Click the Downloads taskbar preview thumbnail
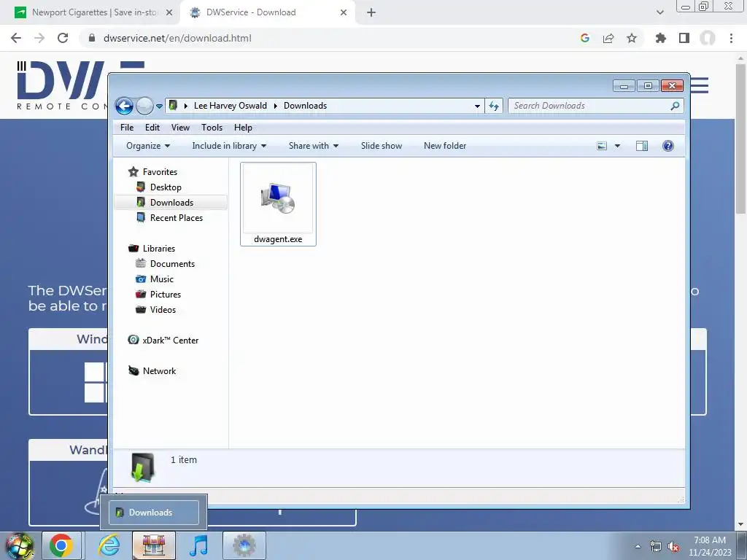The width and height of the screenshot is (747, 560). [154, 513]
